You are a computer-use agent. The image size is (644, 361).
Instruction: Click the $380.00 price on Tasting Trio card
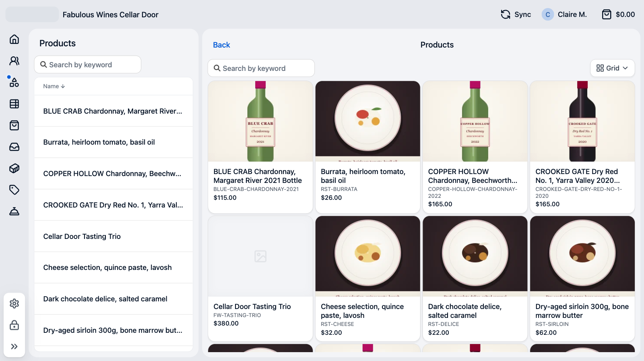pyautogui.click(x=226, y=324)
